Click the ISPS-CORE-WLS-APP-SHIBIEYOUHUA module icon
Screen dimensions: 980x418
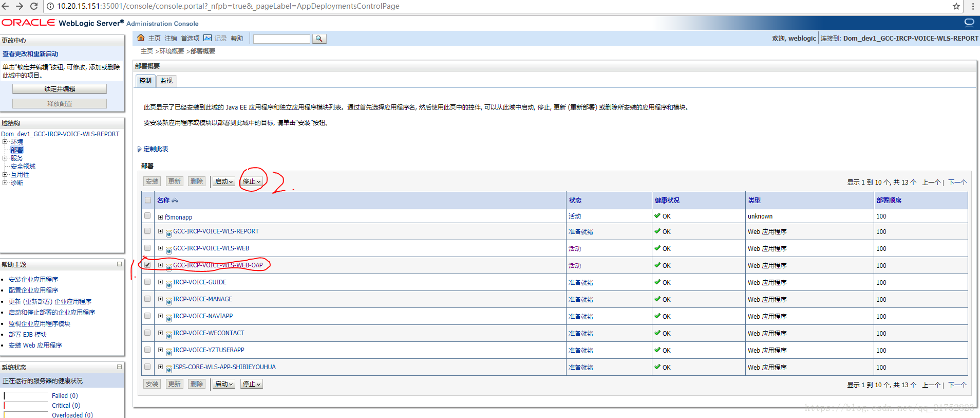click(168, 369)
